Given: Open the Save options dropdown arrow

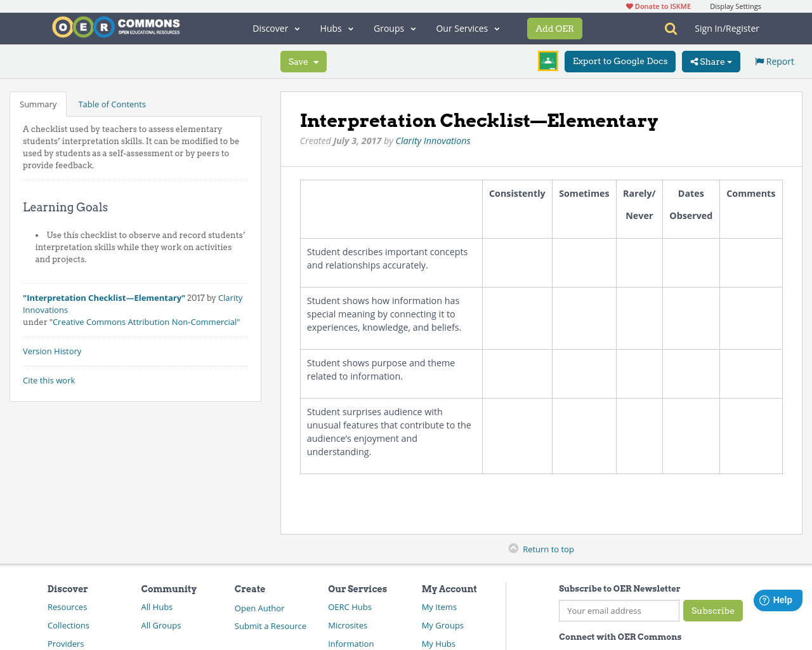Looking at the screenshot, I should [316, 62].
